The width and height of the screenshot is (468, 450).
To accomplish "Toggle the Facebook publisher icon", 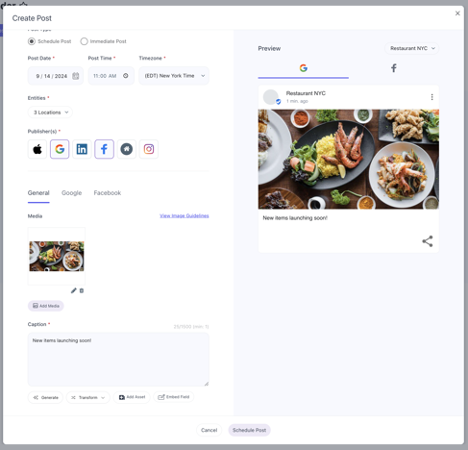I will pyautogui.click(x=104, y=149).
